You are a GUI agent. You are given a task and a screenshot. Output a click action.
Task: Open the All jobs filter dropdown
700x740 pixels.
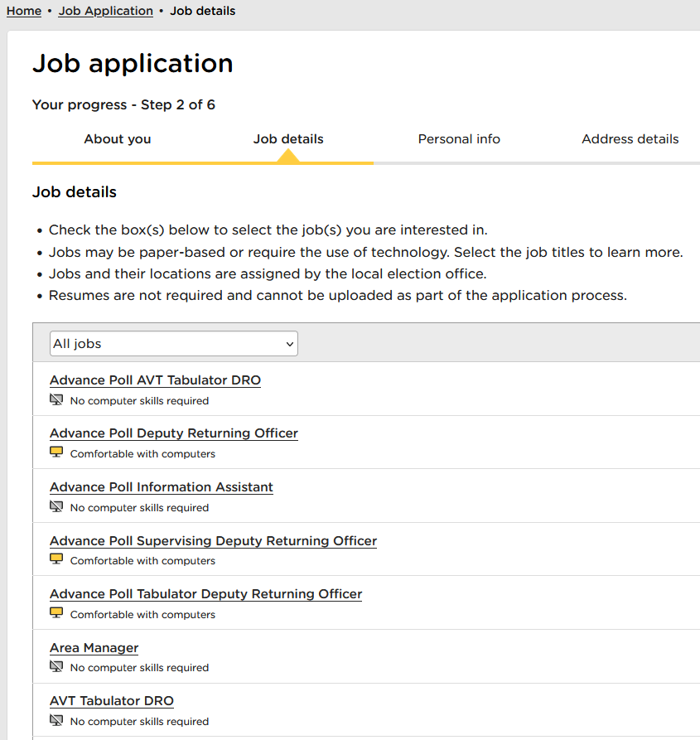click(x=174, y=344)
